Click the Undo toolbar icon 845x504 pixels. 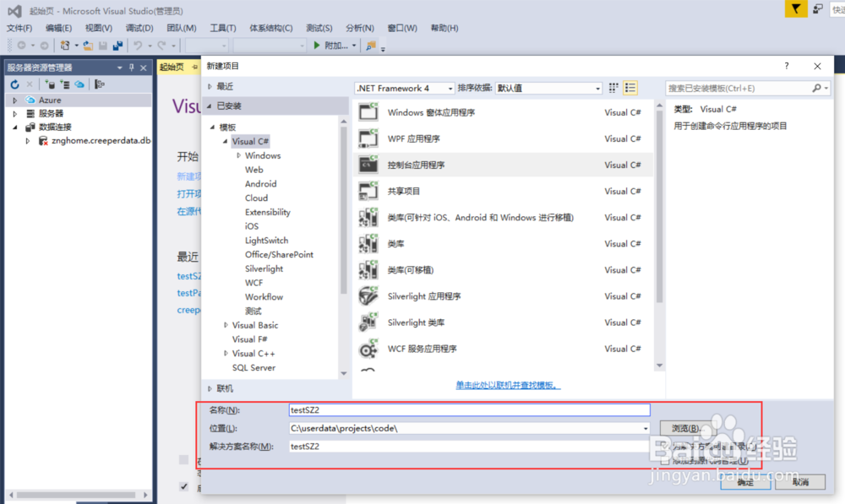click(x=138, y=46)
